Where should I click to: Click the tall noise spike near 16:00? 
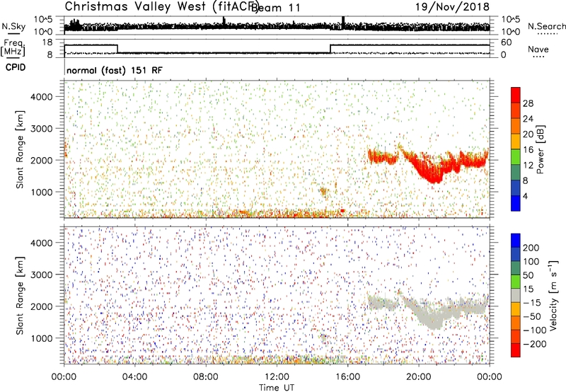[x=343, y=23]
